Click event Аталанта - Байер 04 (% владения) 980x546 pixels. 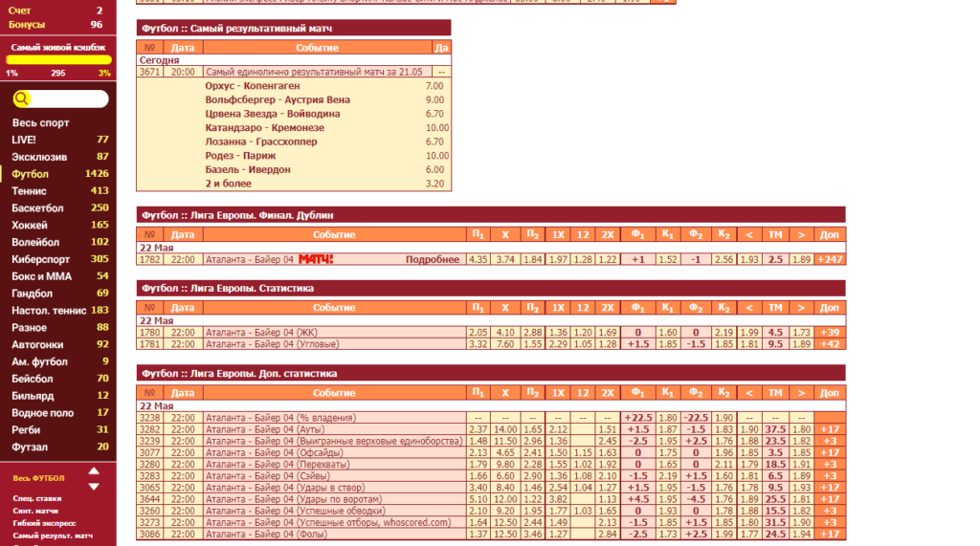click(x=280, y=418)
